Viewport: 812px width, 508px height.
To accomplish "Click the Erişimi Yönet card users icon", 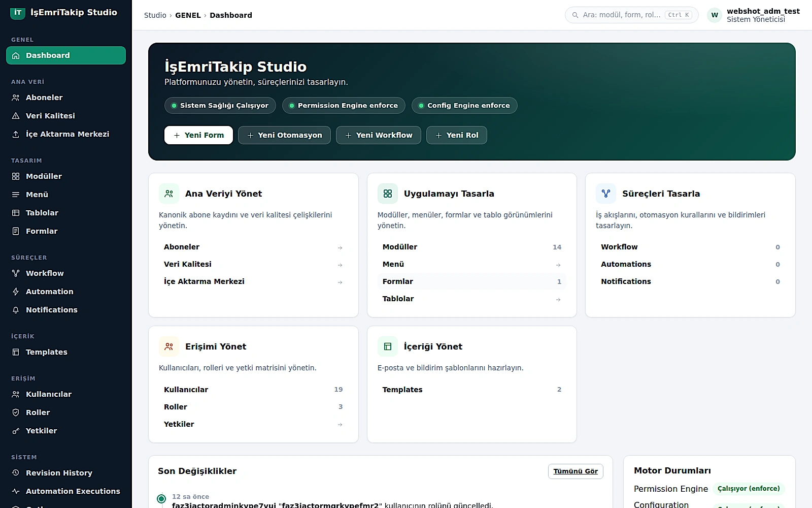I will coord(169,346).
